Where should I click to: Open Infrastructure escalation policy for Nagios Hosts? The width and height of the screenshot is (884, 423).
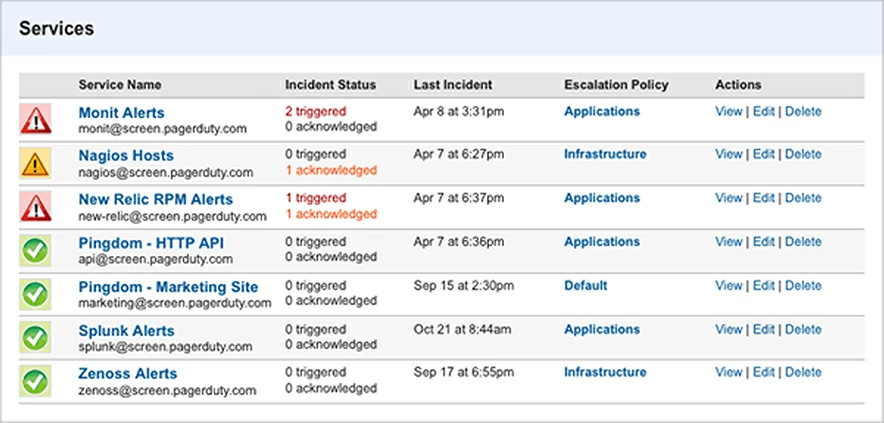605,154
